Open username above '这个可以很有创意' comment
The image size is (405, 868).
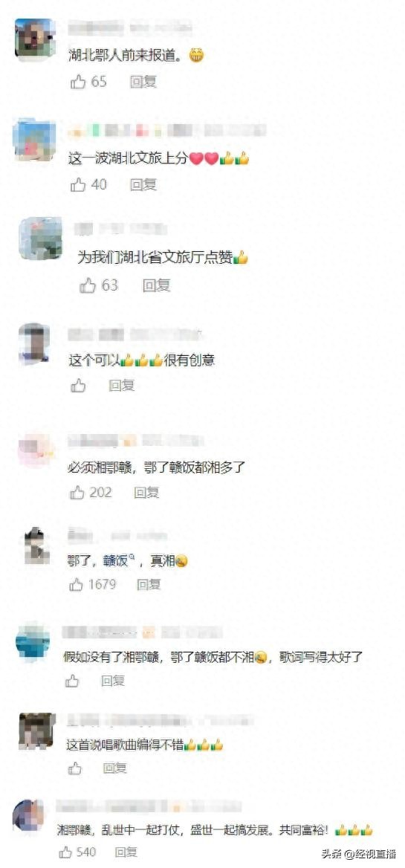[x=135, y=335]
